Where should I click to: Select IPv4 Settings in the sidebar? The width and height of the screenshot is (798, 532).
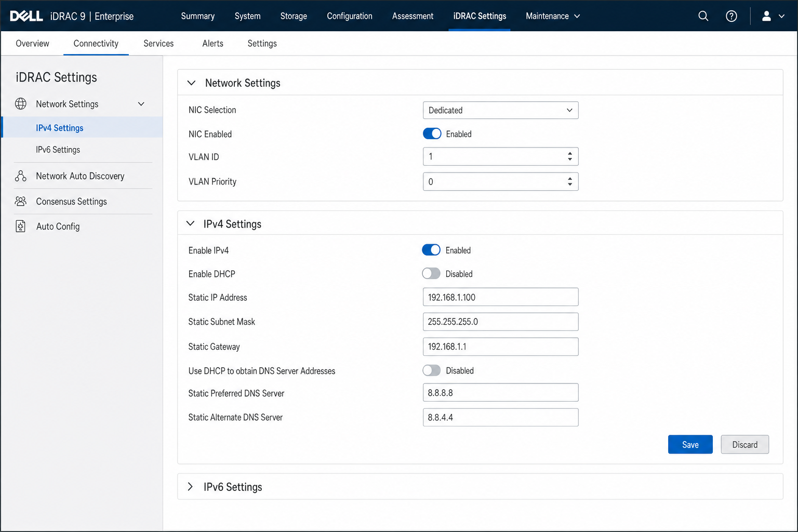point(83,127)
